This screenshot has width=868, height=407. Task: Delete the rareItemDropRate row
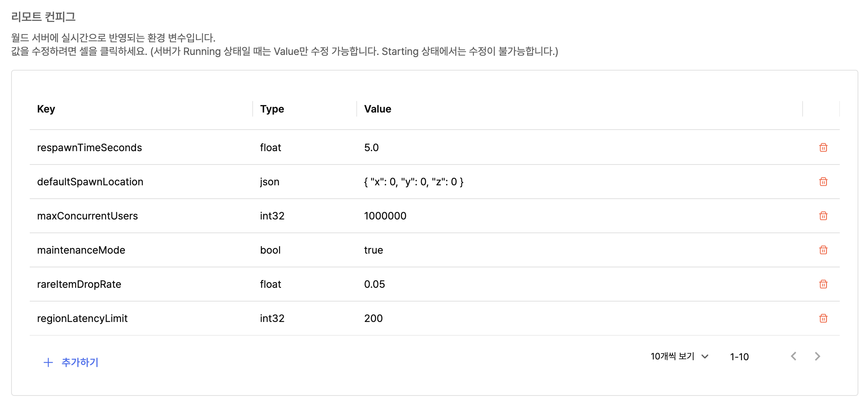(823, 284)
